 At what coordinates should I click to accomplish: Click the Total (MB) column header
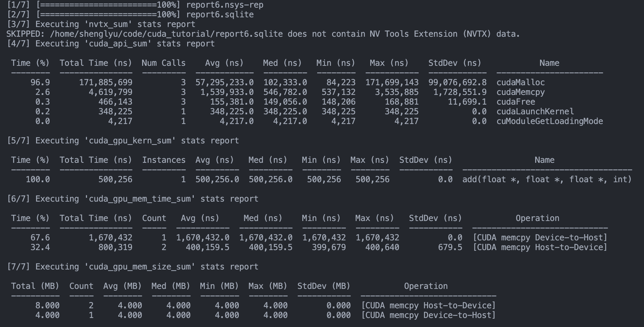coord(35,286)
